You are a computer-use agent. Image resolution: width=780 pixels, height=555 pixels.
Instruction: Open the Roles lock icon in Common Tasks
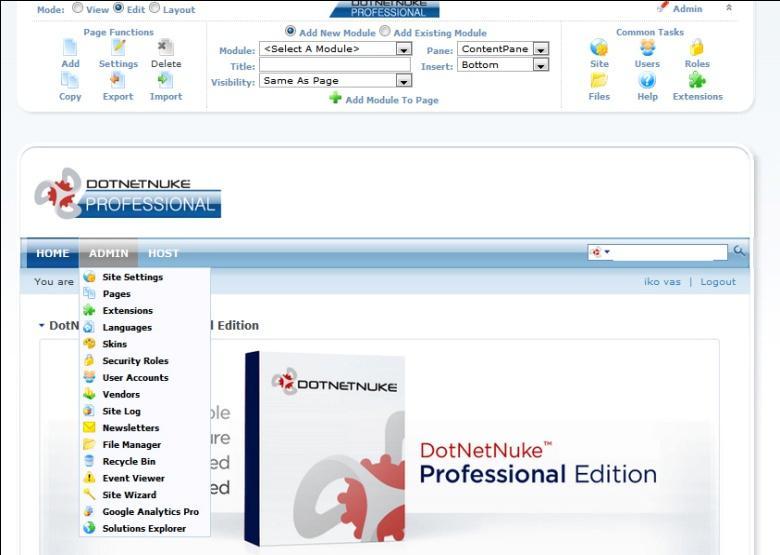coord(696,48)
